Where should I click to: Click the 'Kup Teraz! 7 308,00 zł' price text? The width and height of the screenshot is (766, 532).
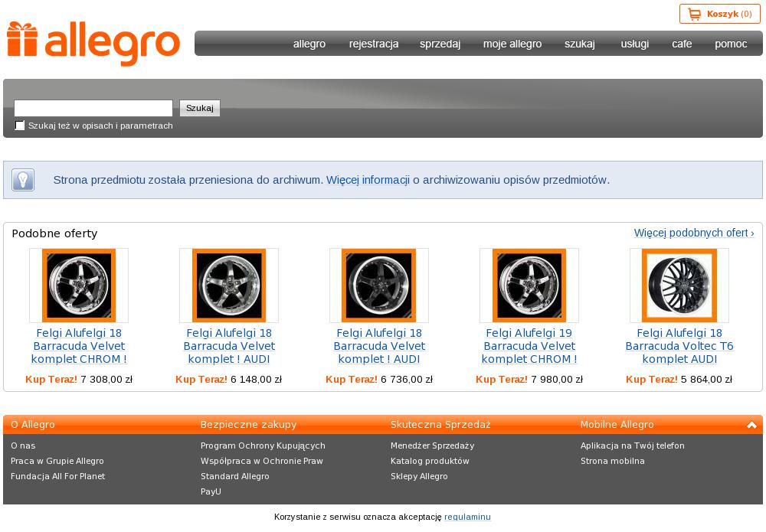tap(79, 379)
